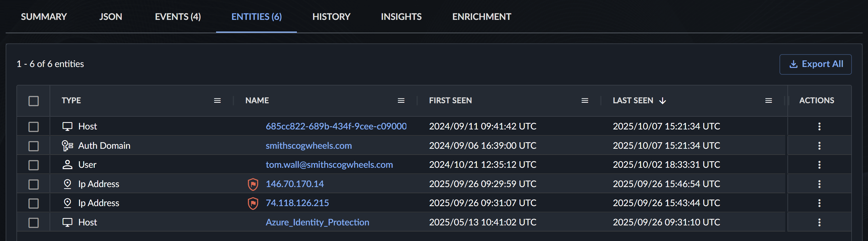Screen dimensions: 868x241
Task: Open the Enrichment tab
Action: point(481,16)
